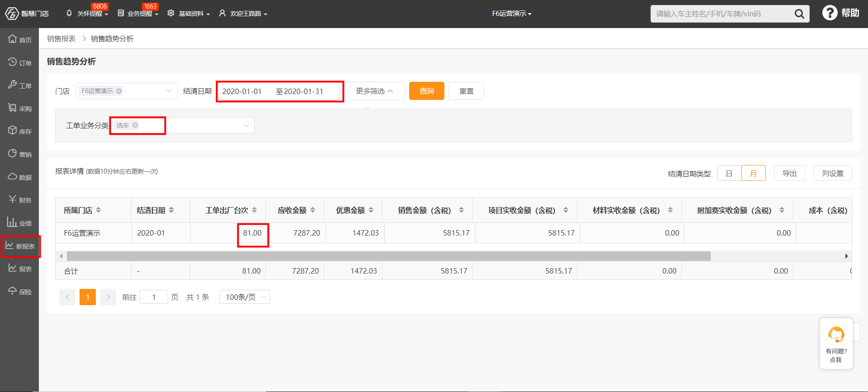Open the 工单 work order sidebar item
868x392 pixels.
(x=19, y=85)
